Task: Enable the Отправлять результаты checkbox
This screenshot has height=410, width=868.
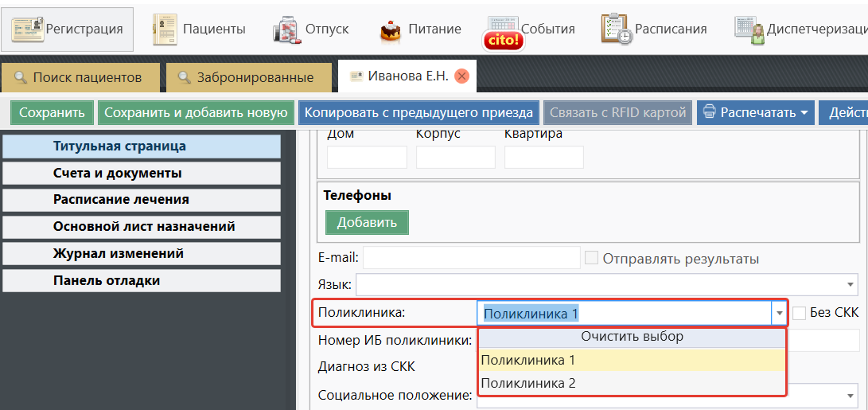Action: click(592, 258)
